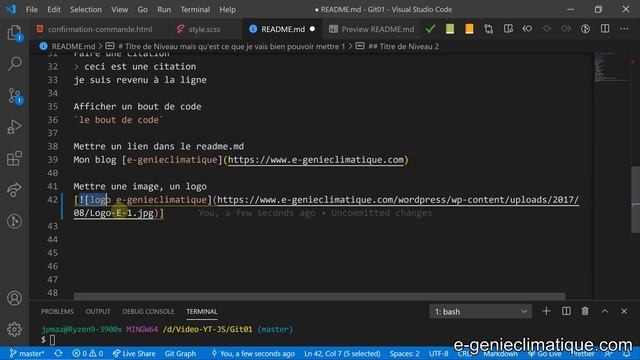Open the Run menu
This screenshot has height=360, width=640.
tap(164, 9)
